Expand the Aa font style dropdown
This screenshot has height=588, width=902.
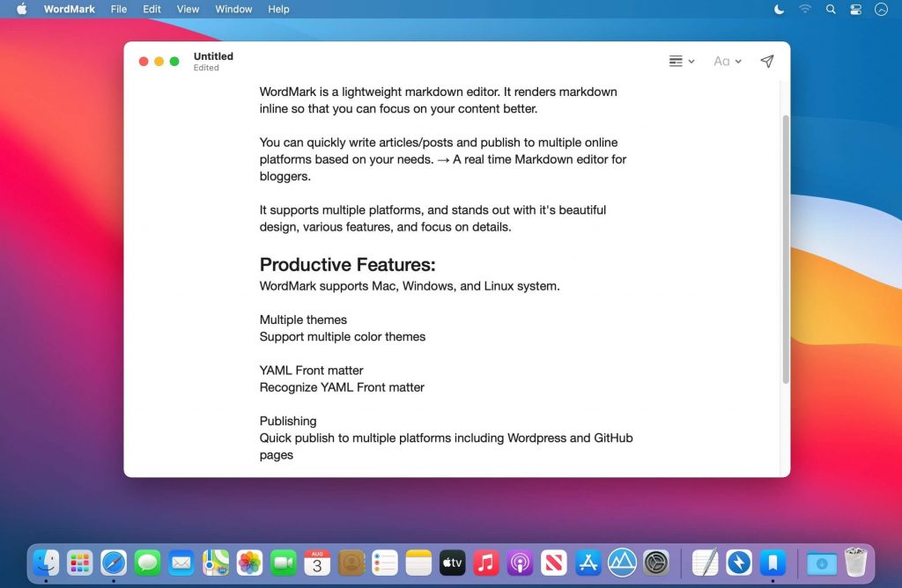(x=727, y=61)
